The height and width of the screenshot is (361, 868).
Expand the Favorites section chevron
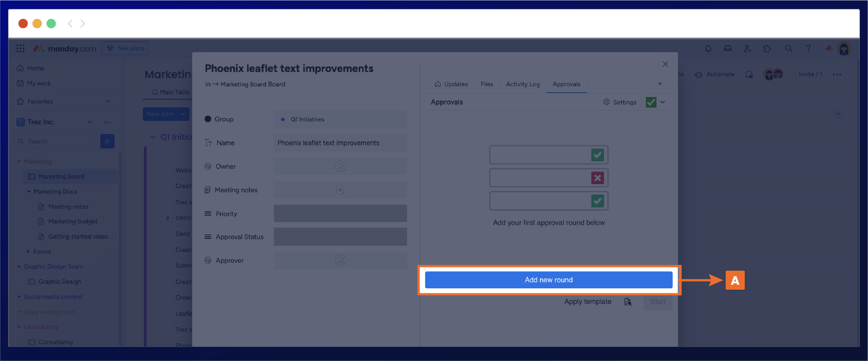(x=108, y=102)
